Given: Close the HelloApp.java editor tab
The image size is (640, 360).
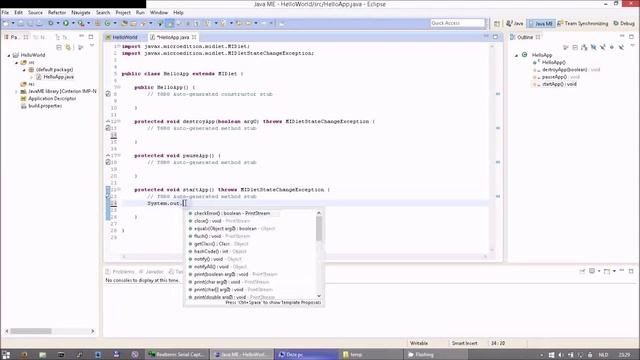Looking at the screenshot, I should (x=194, y=37).
